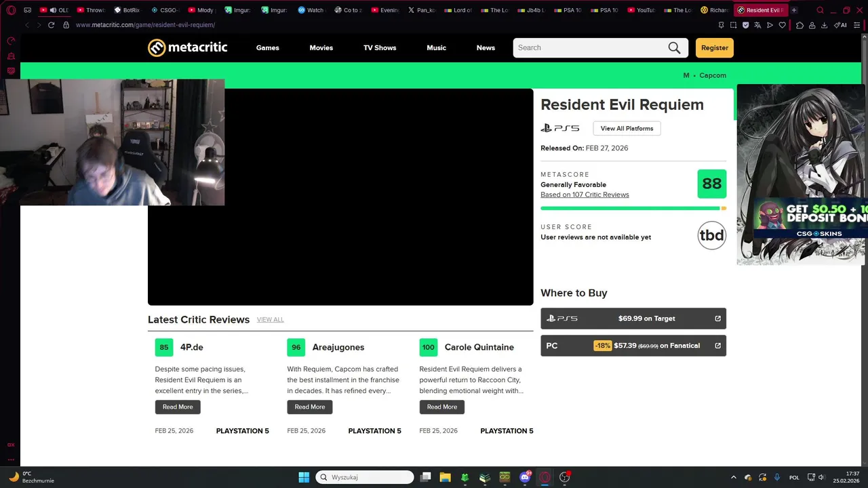Add page to bookmarks heart icon
The image size is (868, 488).
coord(782,25)
